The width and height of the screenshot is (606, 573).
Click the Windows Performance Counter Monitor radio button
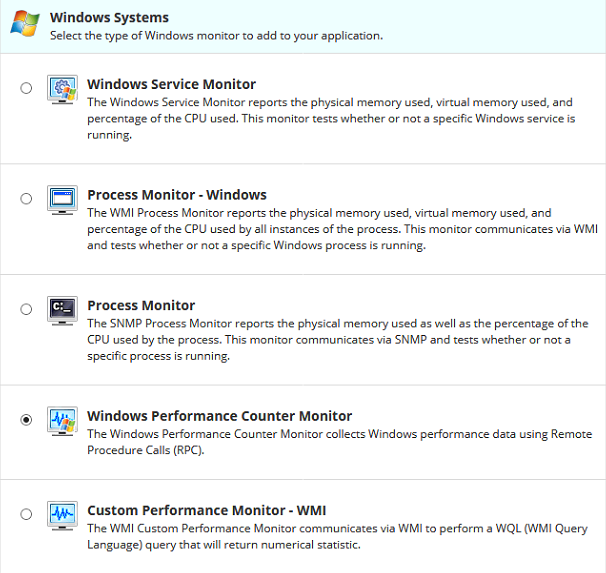(x=26, y=420)
